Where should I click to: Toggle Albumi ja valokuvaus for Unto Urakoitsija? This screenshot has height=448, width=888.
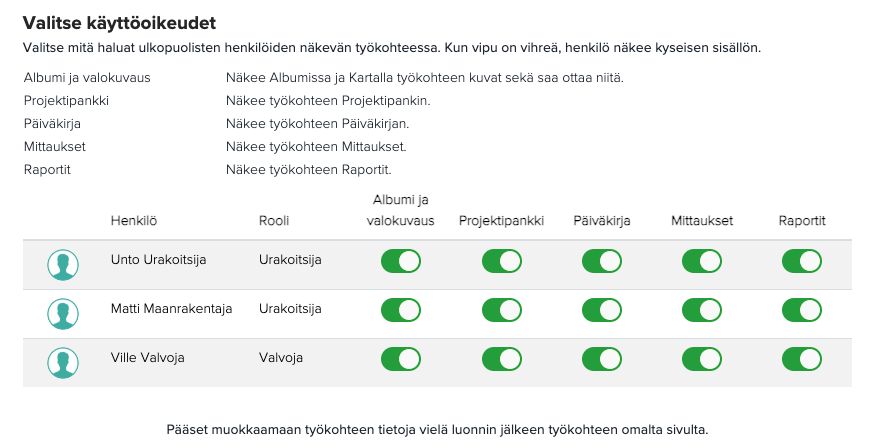401,261
